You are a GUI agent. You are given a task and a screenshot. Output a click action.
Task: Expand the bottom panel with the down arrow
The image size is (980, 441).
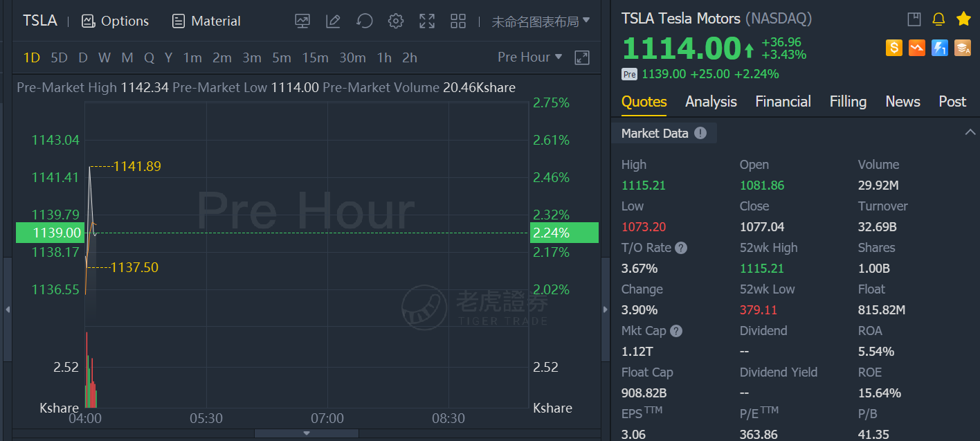307,433
